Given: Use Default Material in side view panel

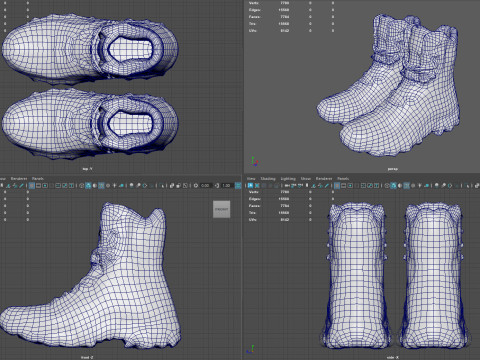Looking at the screenshot, I should (x=400, y=185).
